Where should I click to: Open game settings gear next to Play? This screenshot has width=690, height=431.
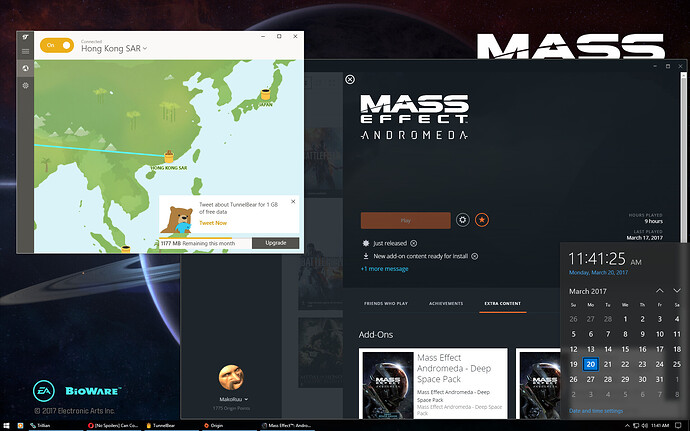coord(462,220)
